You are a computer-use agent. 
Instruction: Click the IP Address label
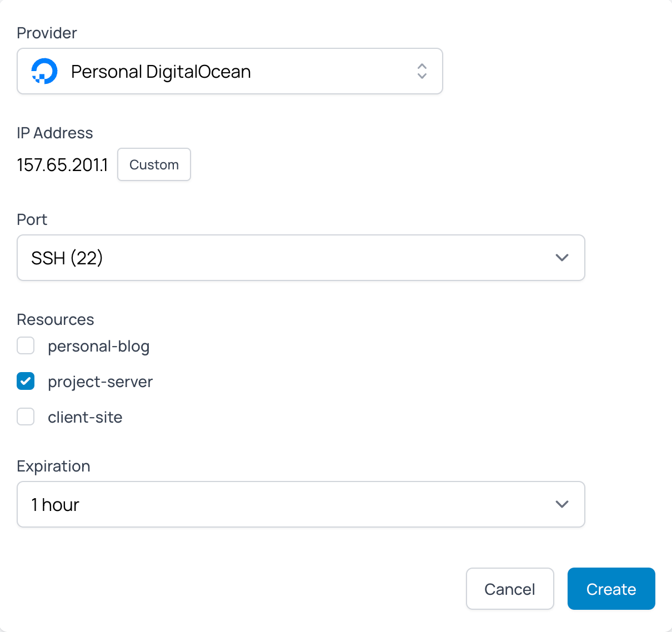(x=55, y=133)
